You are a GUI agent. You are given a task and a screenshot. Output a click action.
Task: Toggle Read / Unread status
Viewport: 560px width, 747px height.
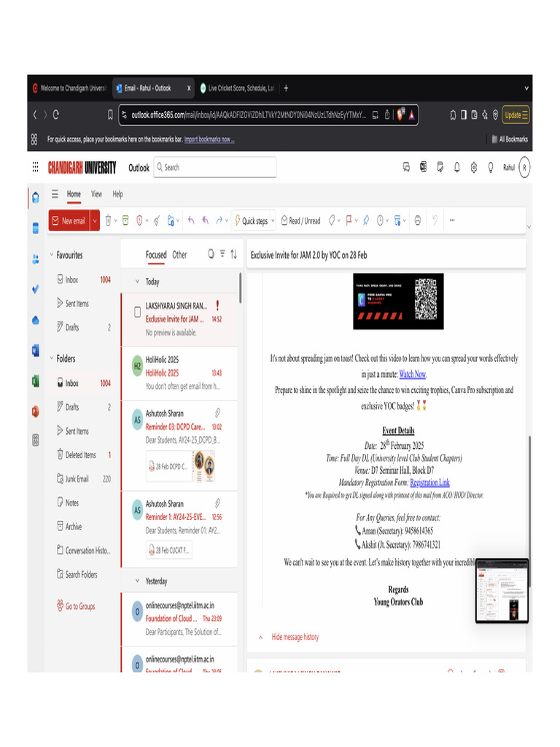tap(301, 220)
